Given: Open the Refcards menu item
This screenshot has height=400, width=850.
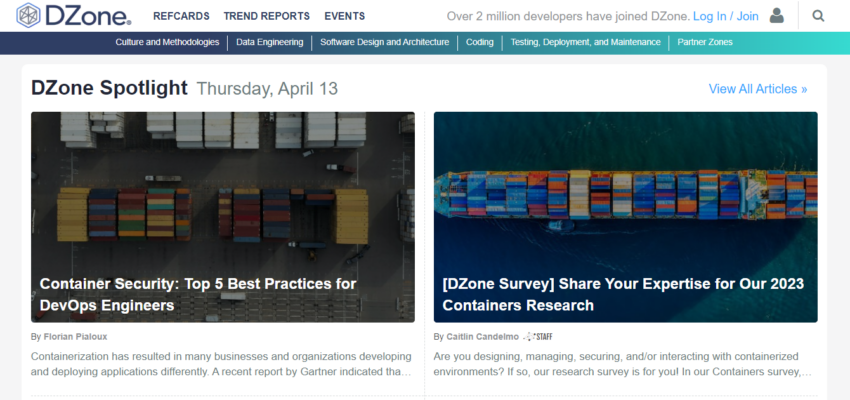Looking at the screenshot, I should tap(181, 16).
